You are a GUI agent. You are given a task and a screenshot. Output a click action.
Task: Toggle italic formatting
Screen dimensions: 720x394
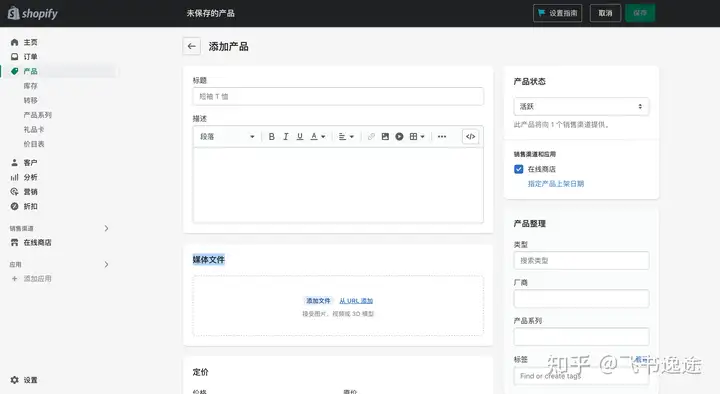286,136
